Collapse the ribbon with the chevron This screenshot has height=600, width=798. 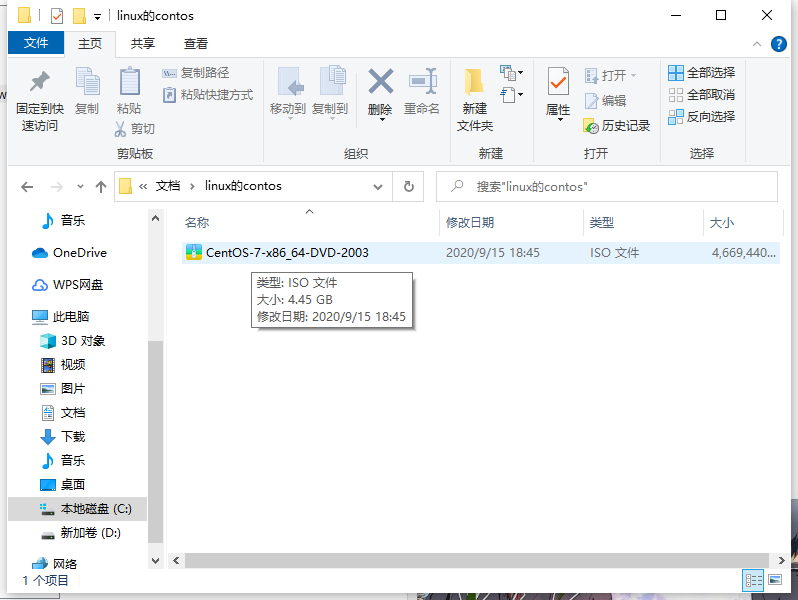(x=757, y=44)
